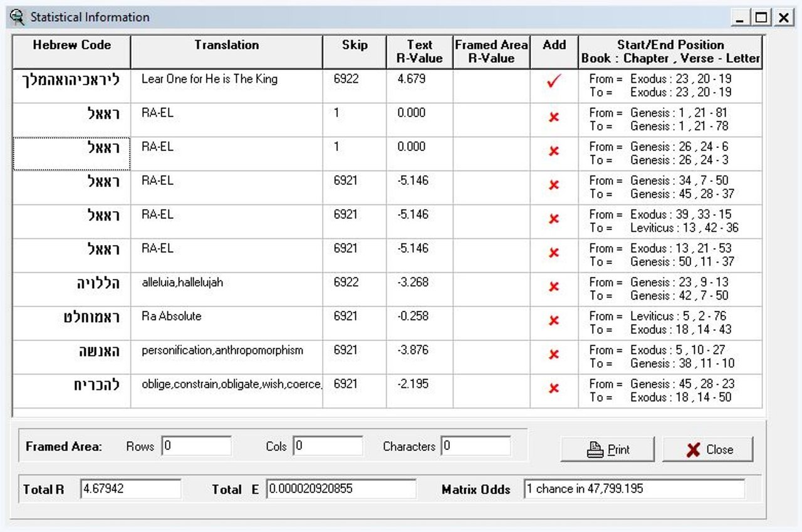The image size is (802, 532).
Task: Select the 'alleluia,hallelujah' translation cell
Action: (227, 289)
